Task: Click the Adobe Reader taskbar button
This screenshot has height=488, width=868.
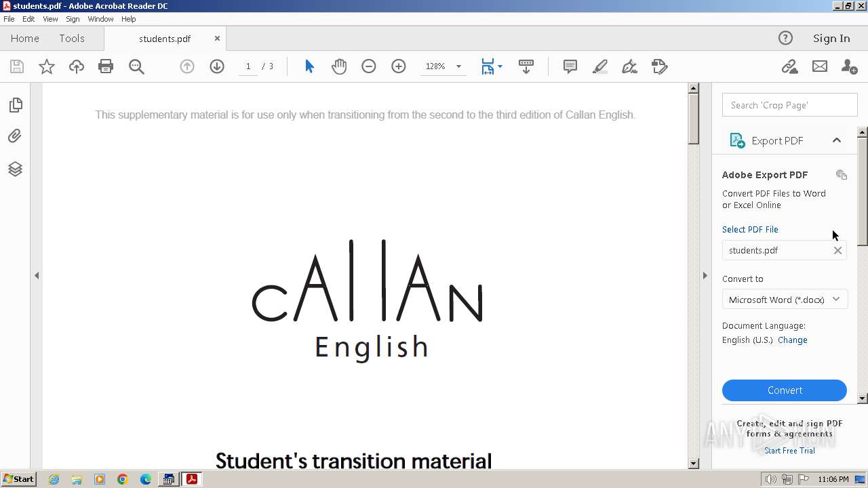Action: pyautogui.click(x=192, y=479)
